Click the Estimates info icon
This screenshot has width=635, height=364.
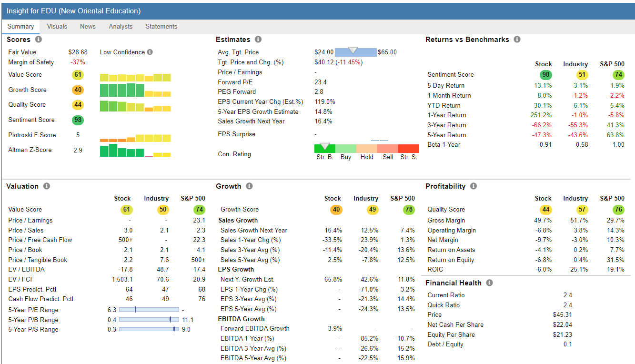click(258, 40)
